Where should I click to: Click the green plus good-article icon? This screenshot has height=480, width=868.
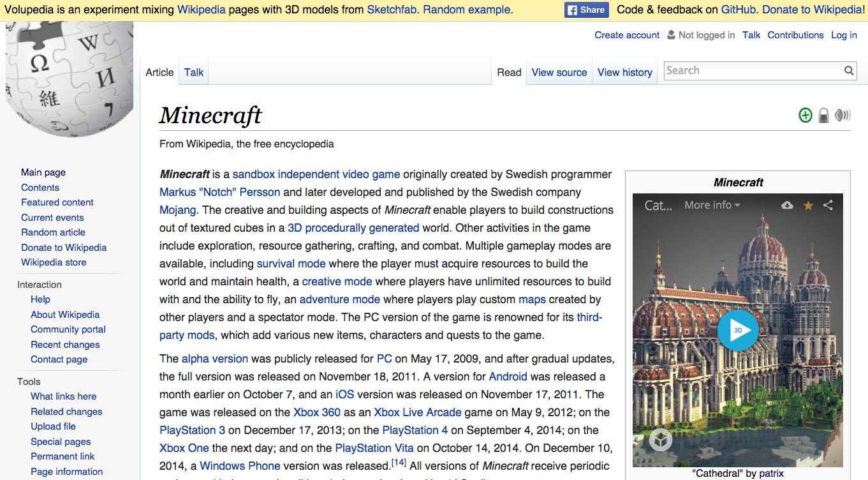tap(805, 115)
